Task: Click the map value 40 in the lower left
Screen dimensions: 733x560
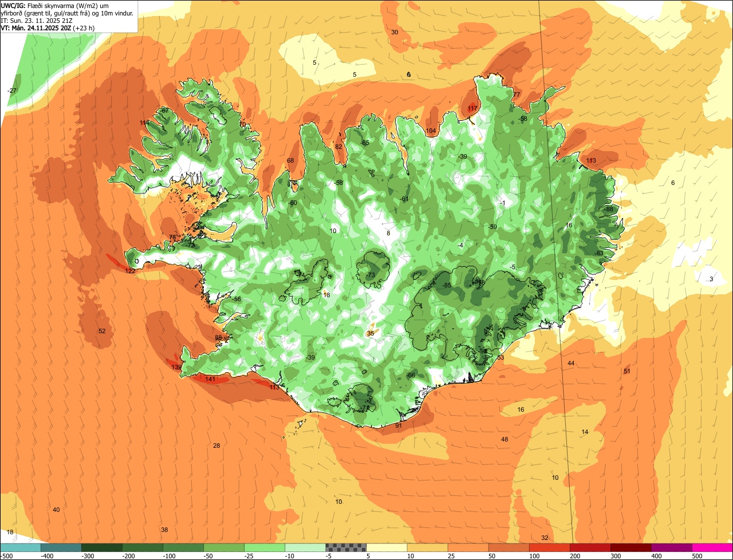Action: [x=56, y=510]
